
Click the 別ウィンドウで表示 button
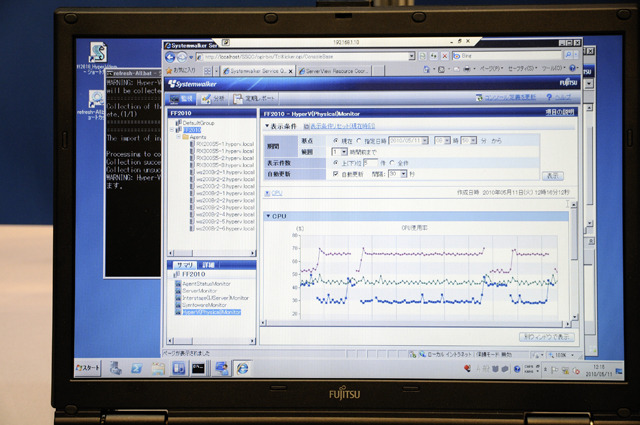(x=547, y=337)
